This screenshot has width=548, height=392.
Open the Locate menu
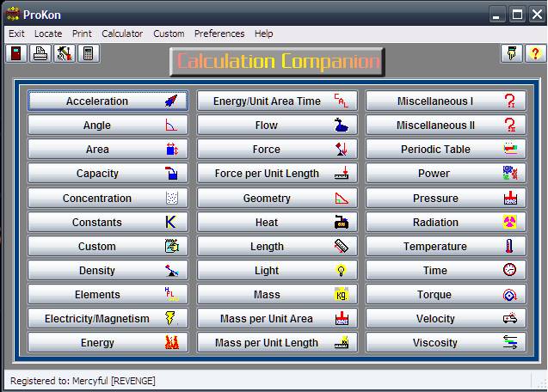coord(48,34)
